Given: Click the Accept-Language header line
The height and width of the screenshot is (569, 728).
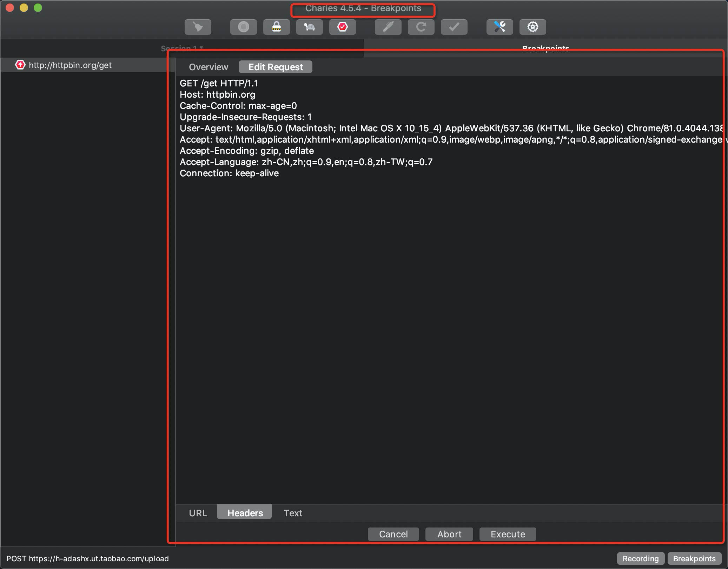Looking at the screenshot, I should click(306, 162).
